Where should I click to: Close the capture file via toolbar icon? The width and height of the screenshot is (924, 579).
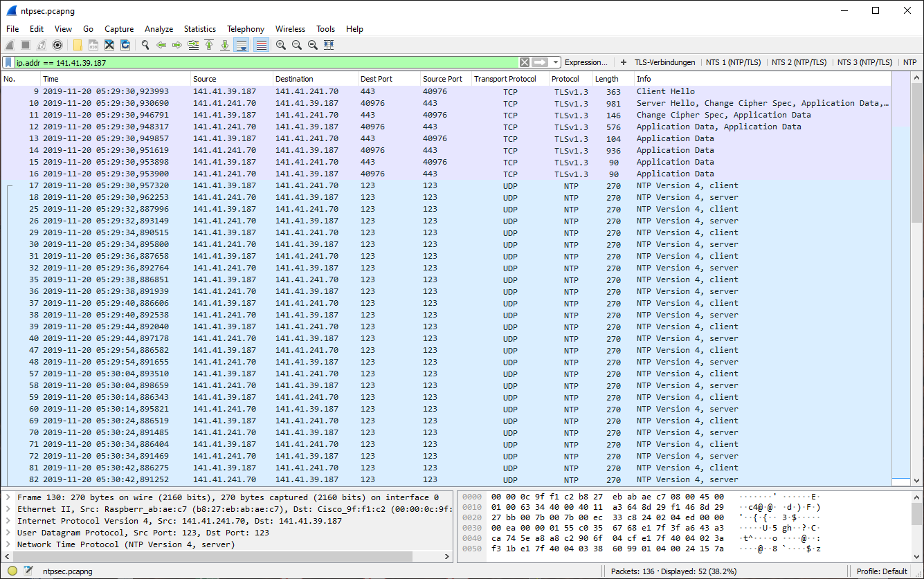click(x=109, y=45)
